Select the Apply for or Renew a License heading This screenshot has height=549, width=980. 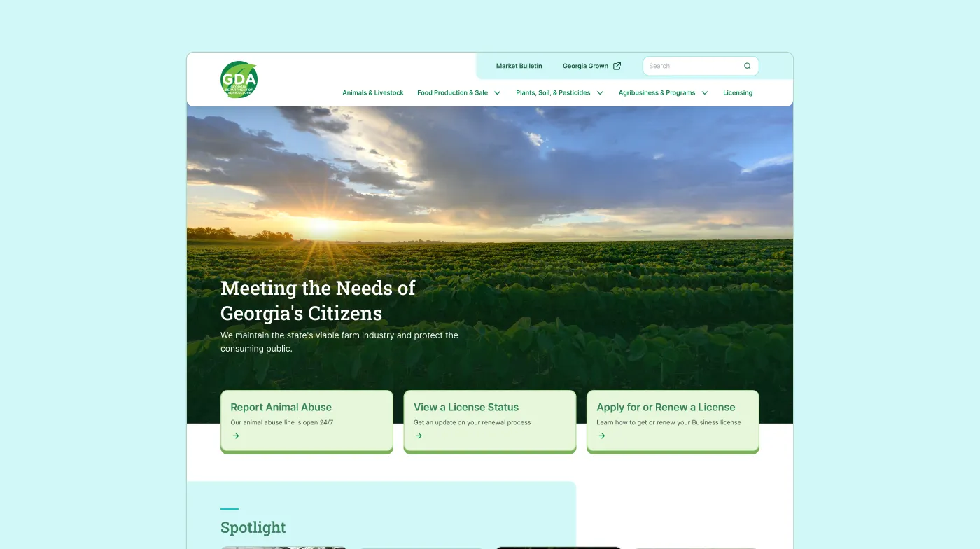pos(665,407)
